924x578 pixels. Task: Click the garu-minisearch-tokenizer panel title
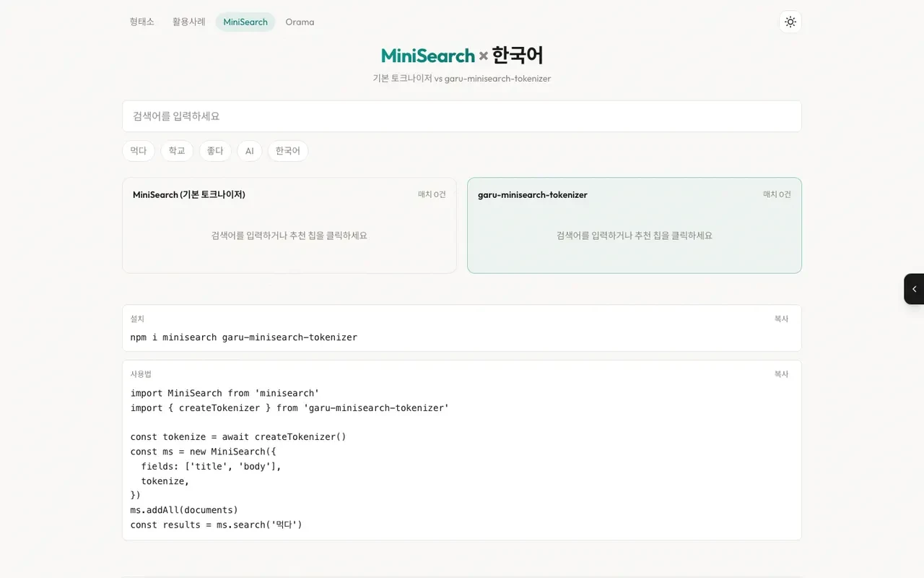pyautogui.click(x=533, y=194)
